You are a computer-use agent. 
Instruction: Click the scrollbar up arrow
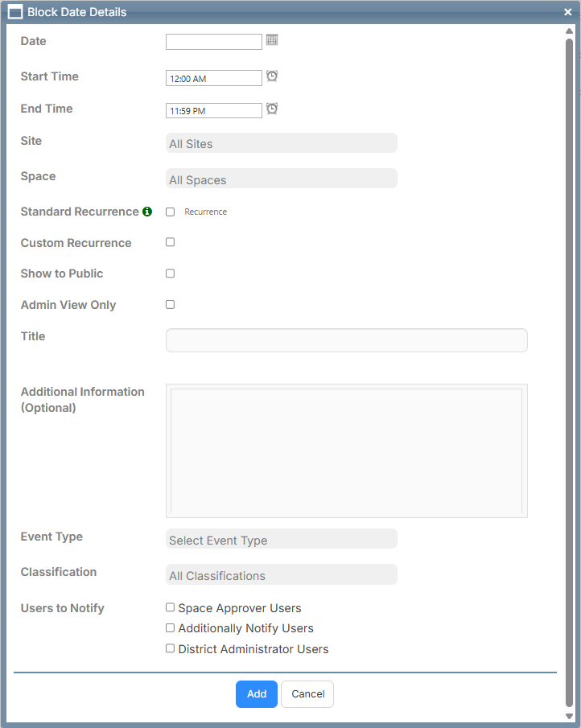tap(570, 31)
